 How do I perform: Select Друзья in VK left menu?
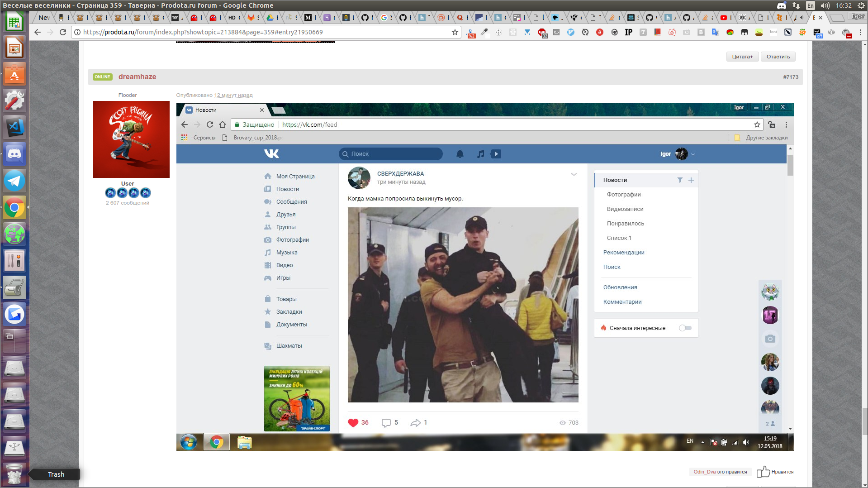(x=286, y=215)
